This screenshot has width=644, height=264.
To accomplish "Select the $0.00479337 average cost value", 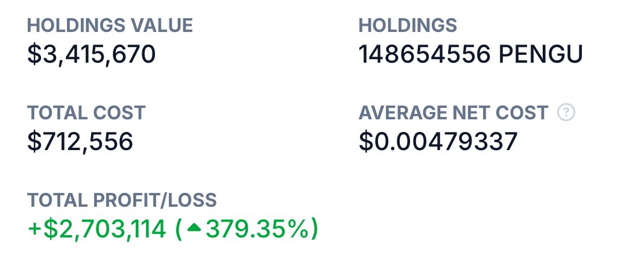I will [x=438, y=142].
